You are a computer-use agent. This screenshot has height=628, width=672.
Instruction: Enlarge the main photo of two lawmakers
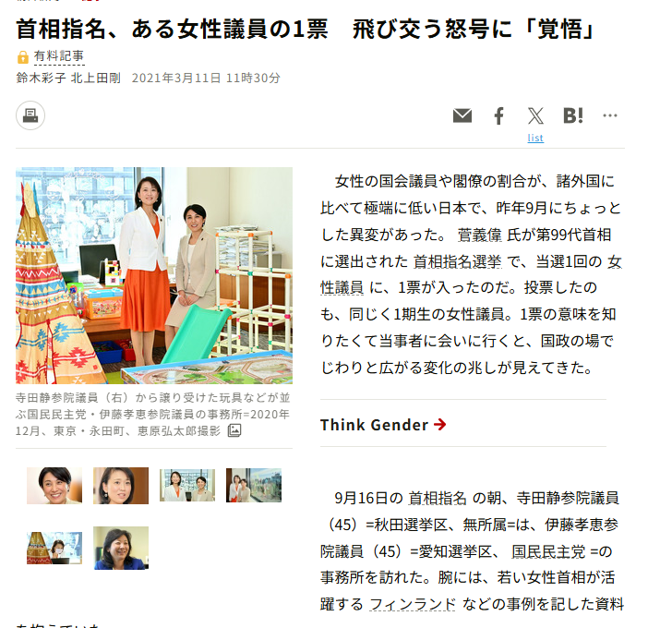click(x=154, y=275)
